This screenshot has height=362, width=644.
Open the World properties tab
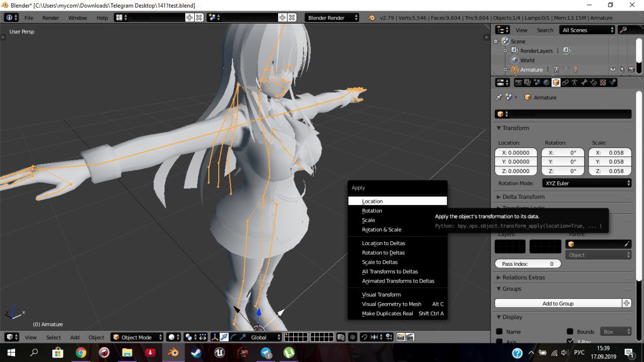tap(546, 82)
